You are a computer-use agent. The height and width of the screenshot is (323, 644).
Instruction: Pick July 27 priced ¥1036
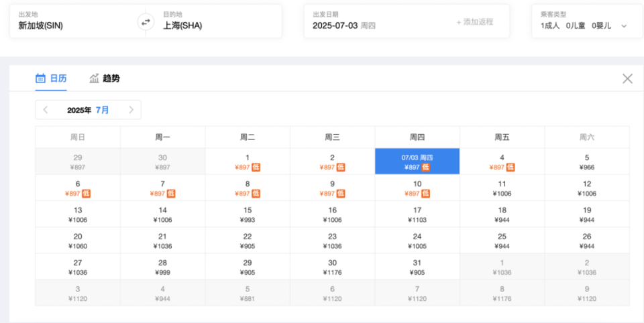[x=78, y=266]
